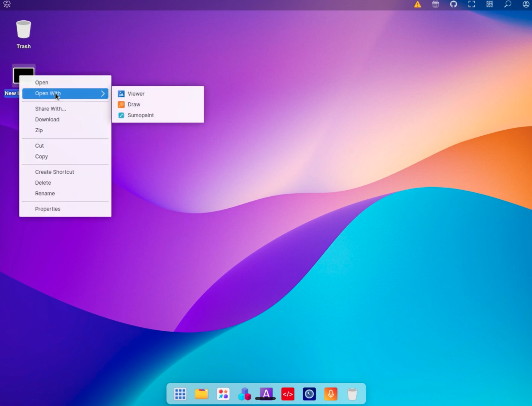Launch the red code editor dock icon
Viewport: 532px width, 406px height.
click(x=288, y=394)
